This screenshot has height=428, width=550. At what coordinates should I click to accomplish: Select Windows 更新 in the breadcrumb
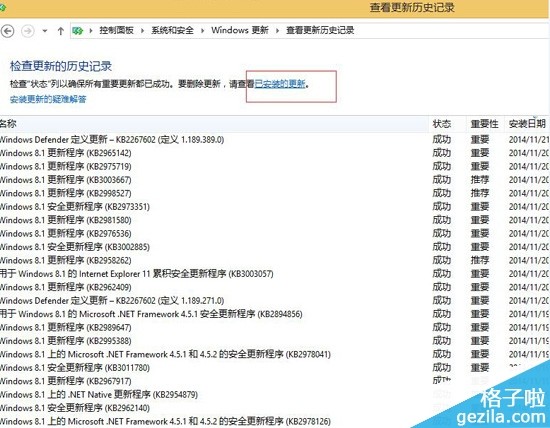[240, 31]
